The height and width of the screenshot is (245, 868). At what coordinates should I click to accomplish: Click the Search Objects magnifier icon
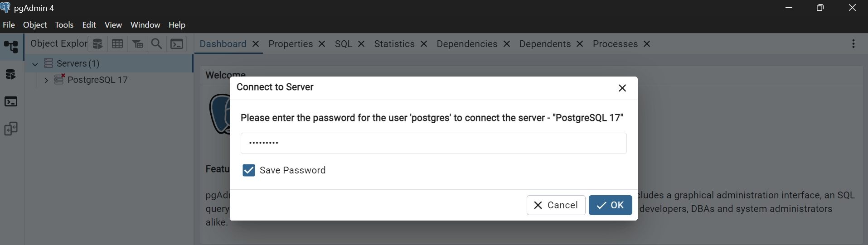(x=157, y=44)
